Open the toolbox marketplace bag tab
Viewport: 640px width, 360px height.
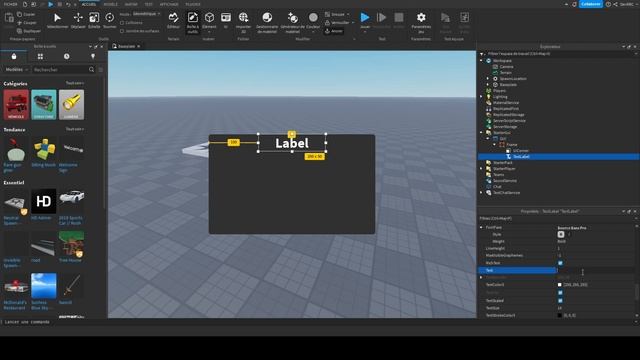coord(14,56)
